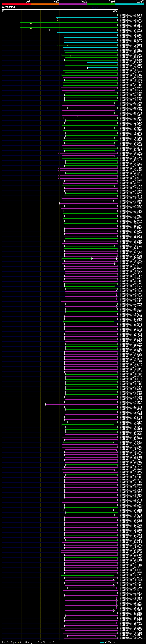This screenshot has width=146, height=644.
Task: Click the UniRef100_C1MS73 label
Action: coord(131,196)
